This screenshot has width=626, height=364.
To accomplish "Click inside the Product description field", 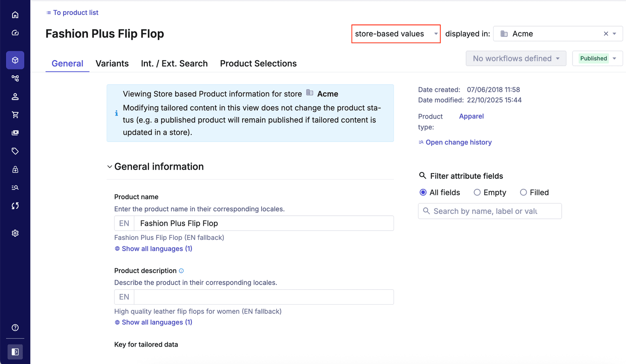I will (264, 297).
